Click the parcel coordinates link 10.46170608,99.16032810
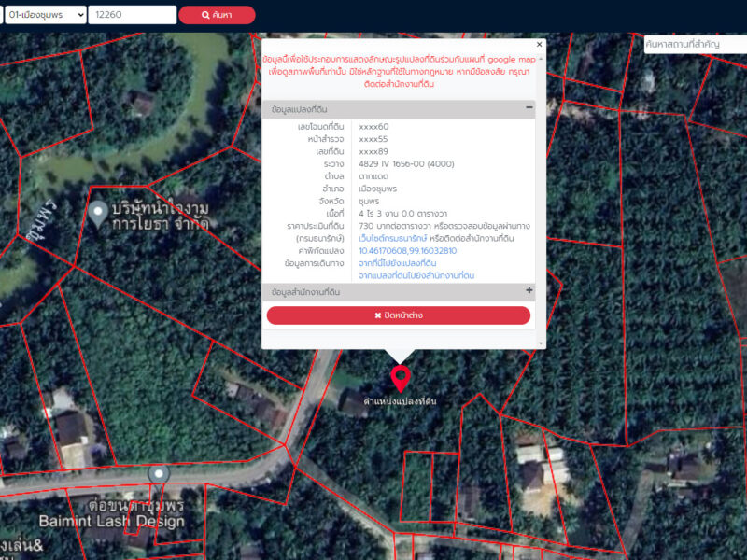This screenshot has height=560, width=747. (x=407, y=251)
